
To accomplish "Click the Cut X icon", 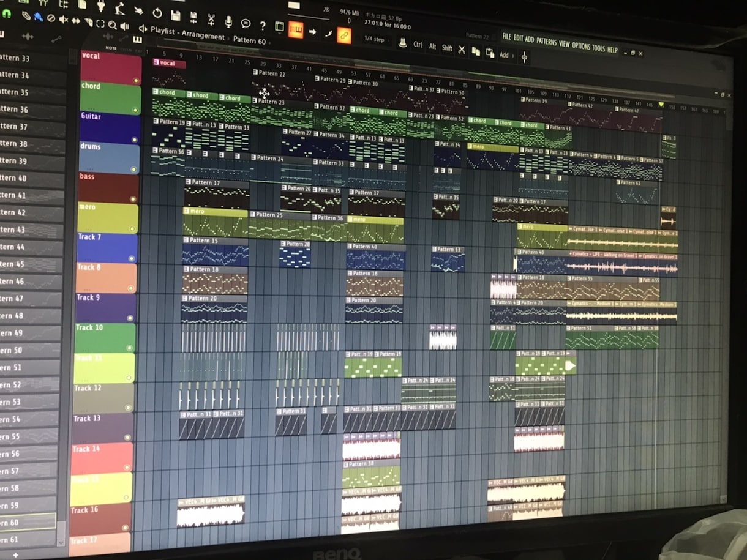I will click(462, 50).
